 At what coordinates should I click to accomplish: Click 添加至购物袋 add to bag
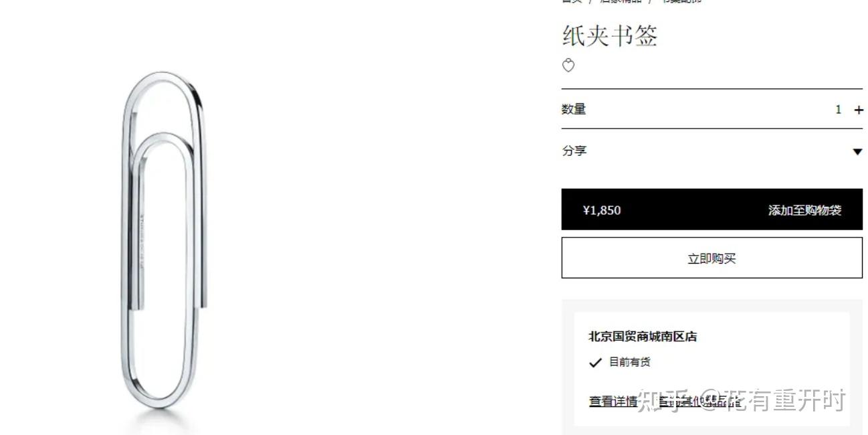(x=804, y=210)
